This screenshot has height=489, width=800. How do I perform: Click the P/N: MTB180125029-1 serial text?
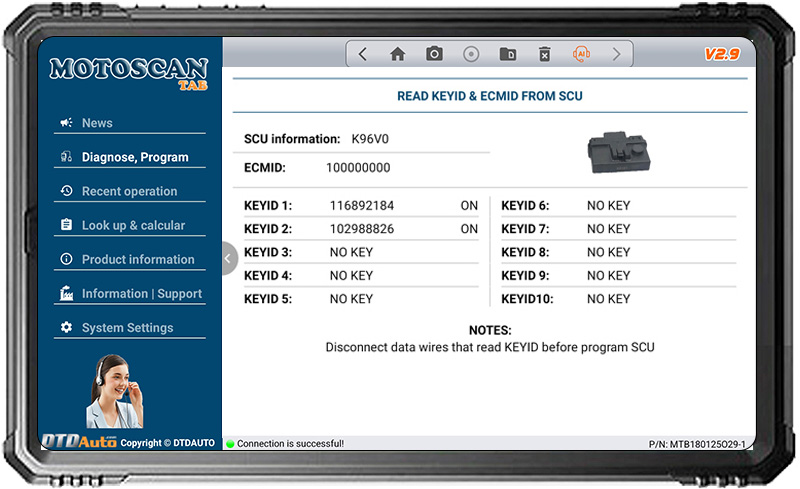[x=697, y=444]
